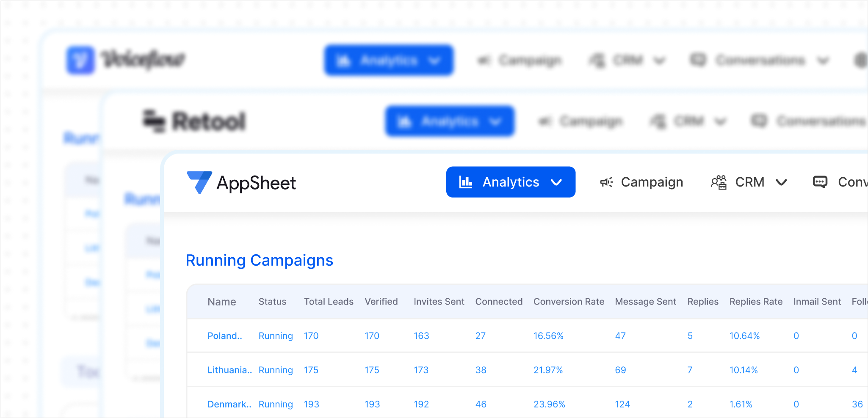Click the AppSheet logo icon
This screenshot has height=418, width=868.
[x=199, y=182]
